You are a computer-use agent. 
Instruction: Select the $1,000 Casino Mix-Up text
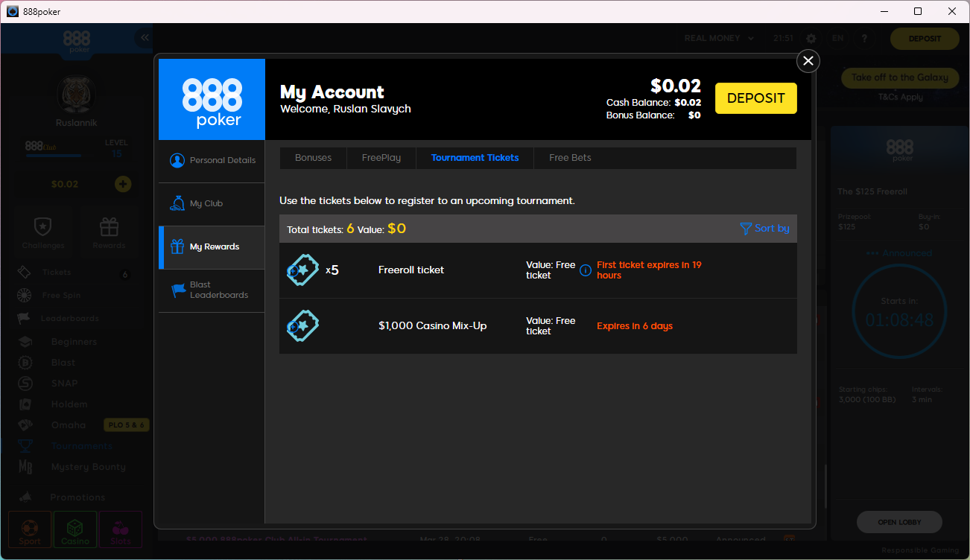coord(433,326)
